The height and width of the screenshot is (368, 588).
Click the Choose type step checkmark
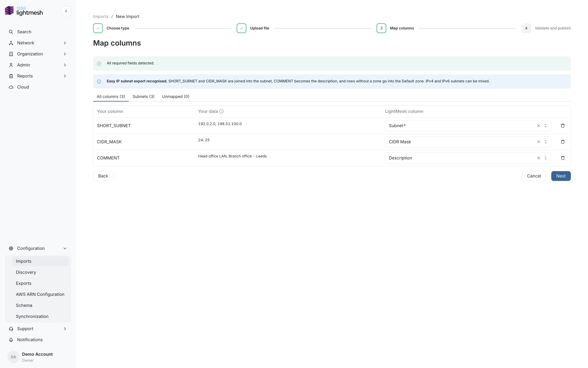point(98,28)
